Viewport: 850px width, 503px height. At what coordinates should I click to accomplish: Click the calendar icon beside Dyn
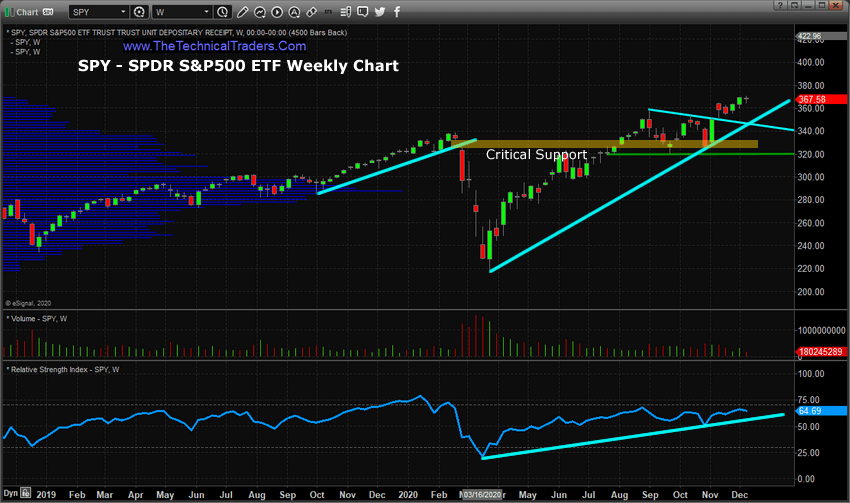pyautogui.click(x=25, y=493)
